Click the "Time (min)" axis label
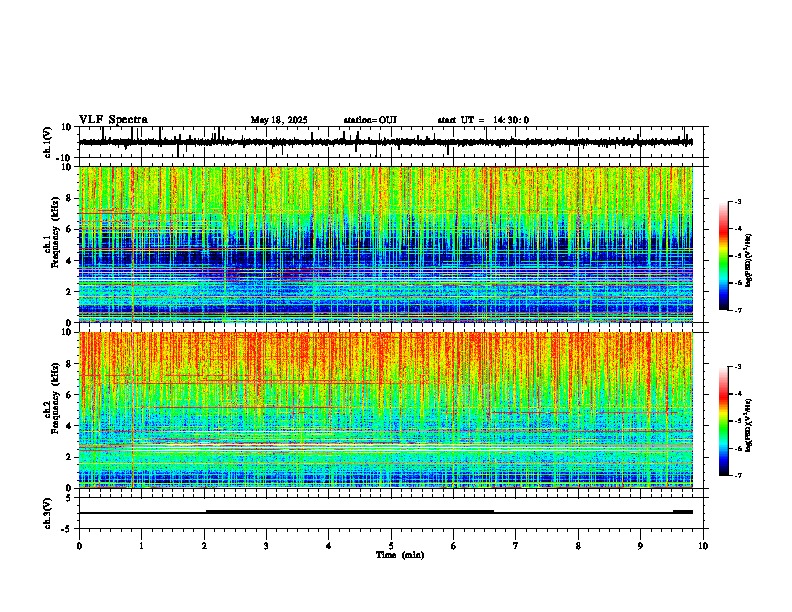Image resolution: width=792 pixels, height=612 pixels. (400, 555)
